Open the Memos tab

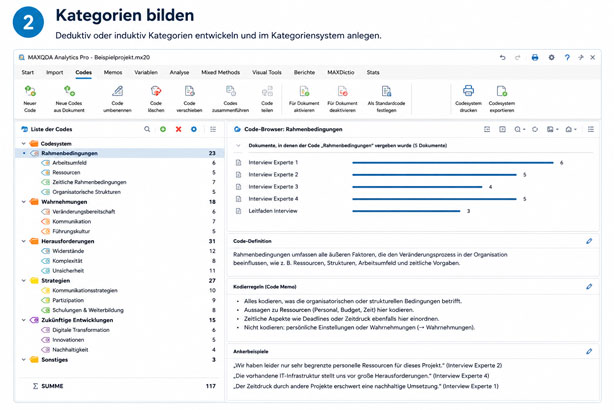coord(113,72)
